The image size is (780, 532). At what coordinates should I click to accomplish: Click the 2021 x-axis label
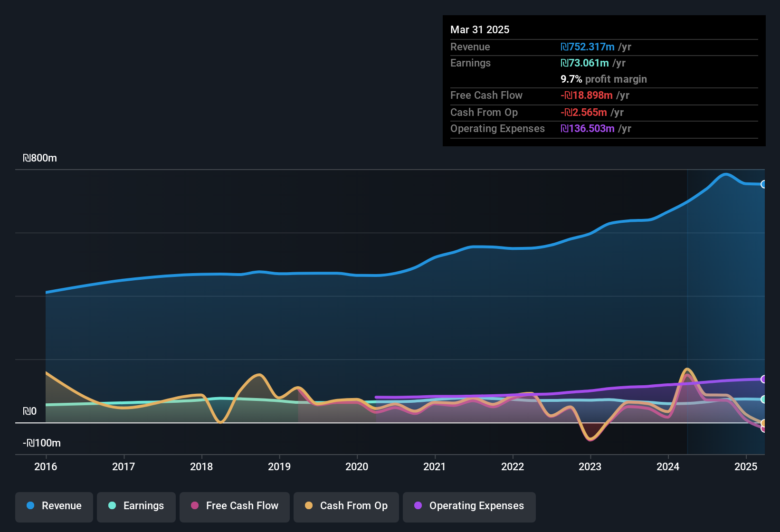(435, 466)
